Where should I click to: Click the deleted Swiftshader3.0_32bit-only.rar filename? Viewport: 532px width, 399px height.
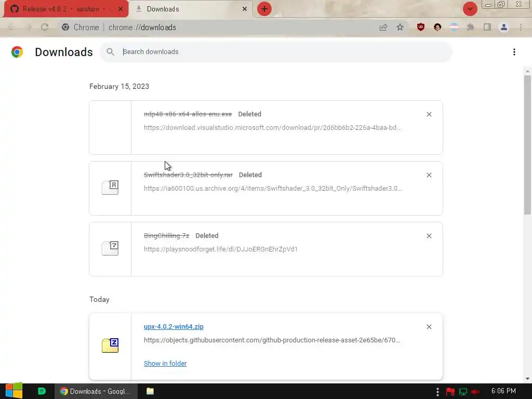pos(188,175)
